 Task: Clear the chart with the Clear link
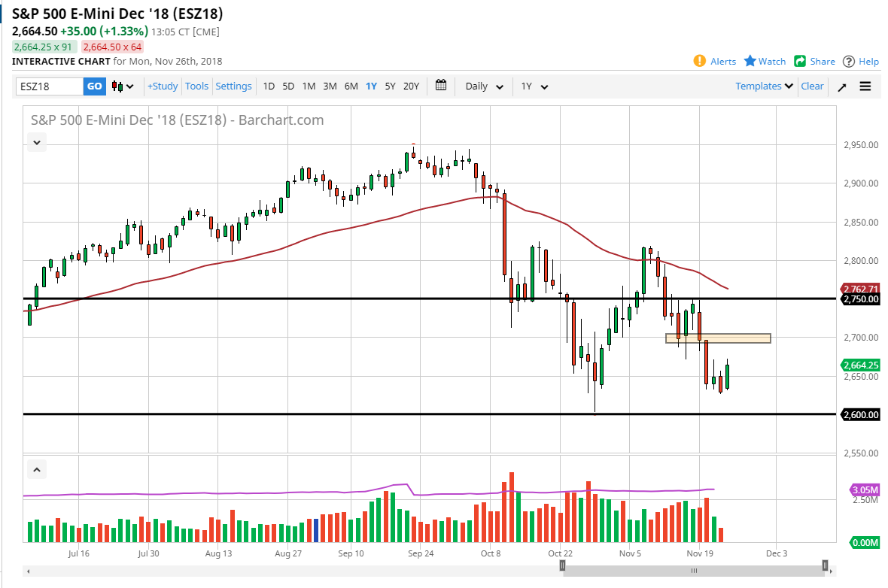[812, 86]
